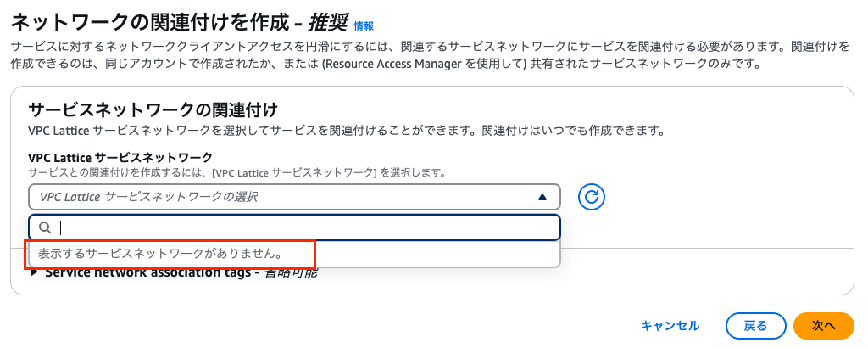Open the 情報 info link
The image size is (868, 348).
coord(364,25)
